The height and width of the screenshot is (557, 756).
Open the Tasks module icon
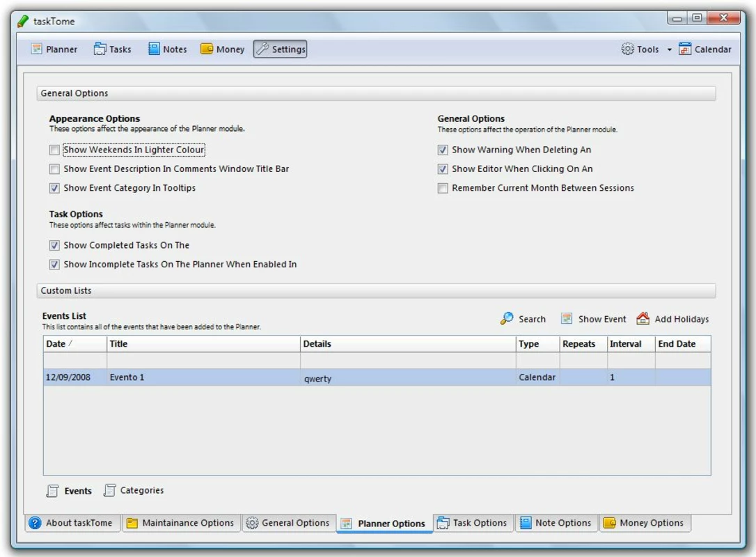(100, 49)
